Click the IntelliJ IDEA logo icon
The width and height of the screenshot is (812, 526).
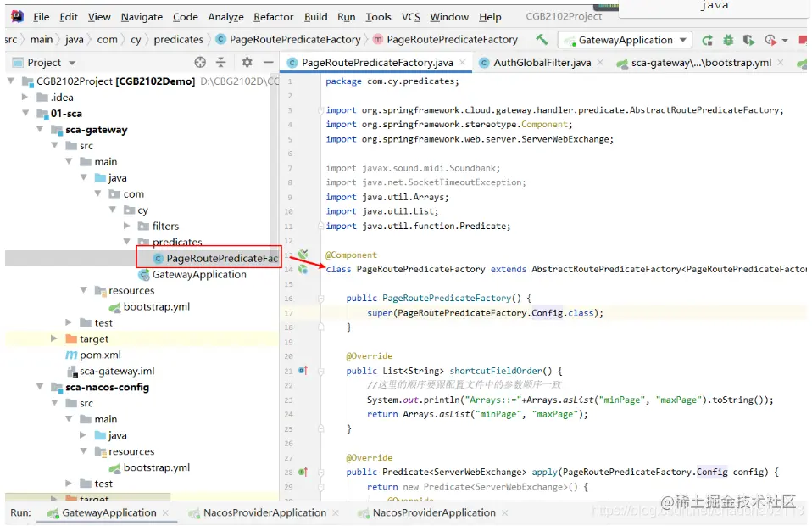pyautogui.click(x=17, y=16)
